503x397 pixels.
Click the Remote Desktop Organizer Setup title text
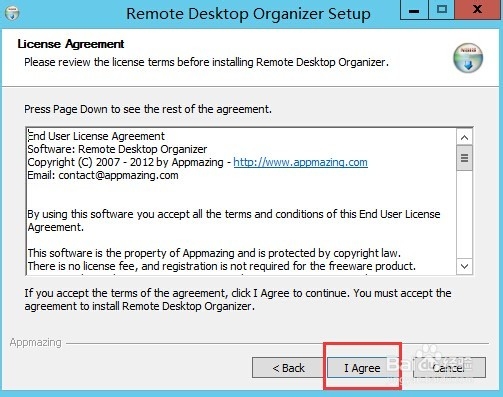(x=248, y=14)
